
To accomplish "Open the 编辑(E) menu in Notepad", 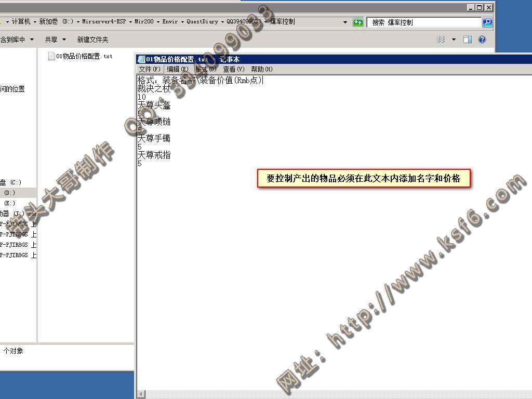I will tap(178, 69).
